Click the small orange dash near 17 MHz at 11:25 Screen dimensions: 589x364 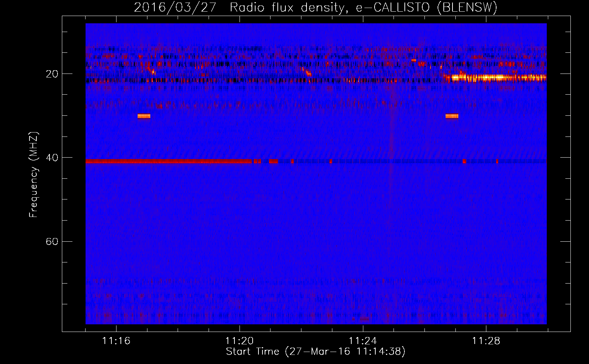point(414,60)
